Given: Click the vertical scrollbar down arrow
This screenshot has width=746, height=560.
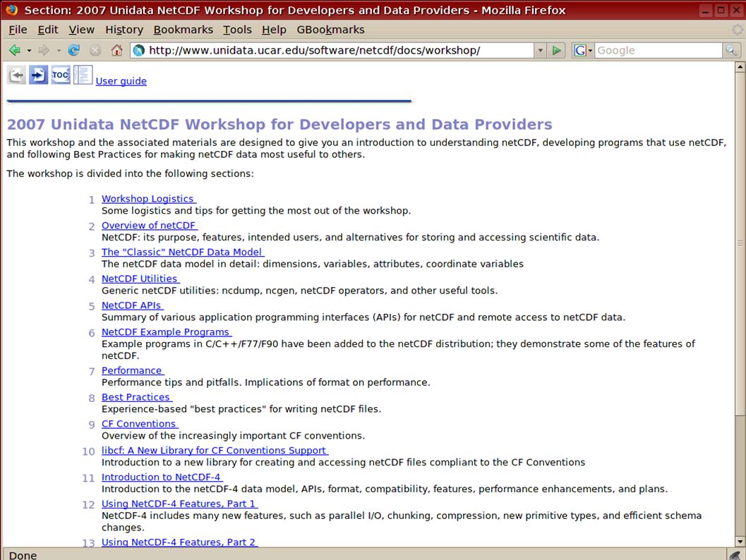Looking at the screenshot, I should [740, 542].
